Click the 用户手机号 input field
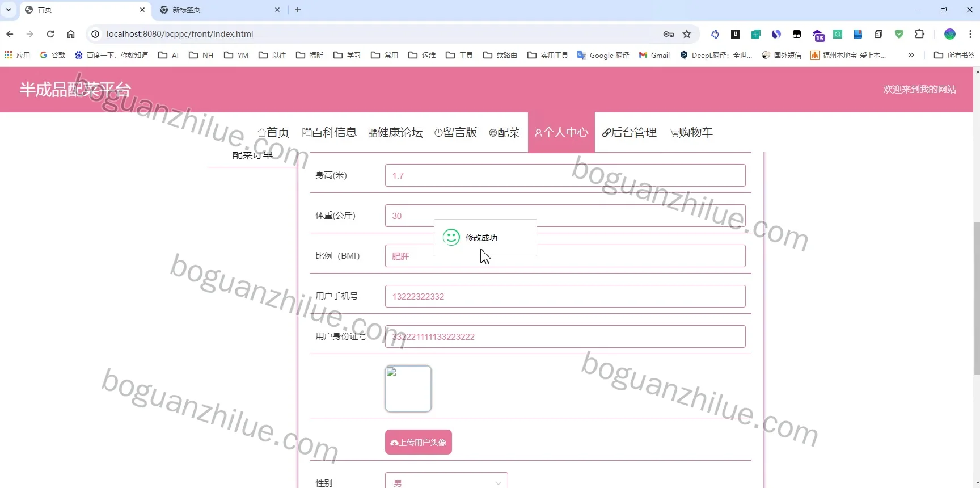 tap(565, 296)
